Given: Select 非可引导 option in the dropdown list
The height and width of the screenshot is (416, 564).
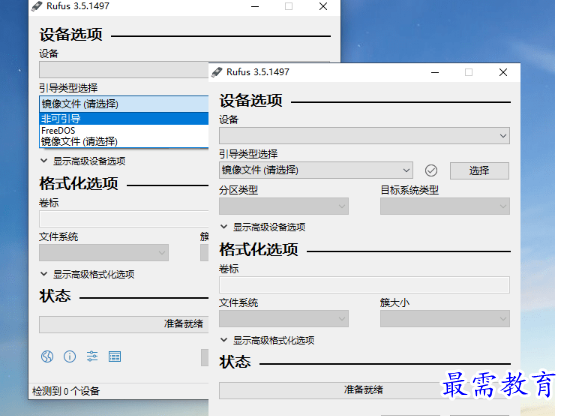Looking at the screenshot, I should [124, 119].
